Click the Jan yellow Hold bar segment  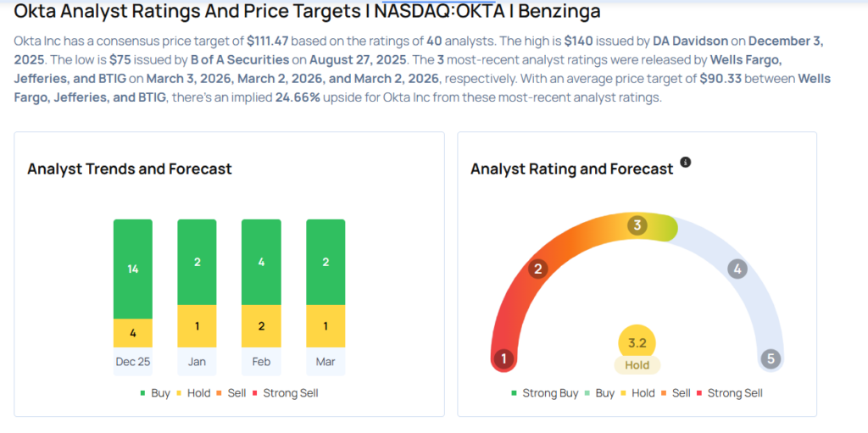197,326
